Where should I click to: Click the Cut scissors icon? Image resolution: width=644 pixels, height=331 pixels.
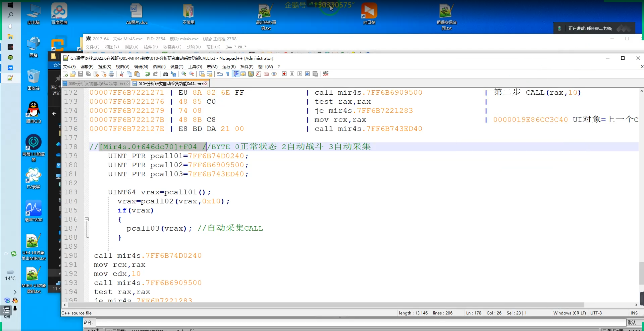tap(122, 74)
